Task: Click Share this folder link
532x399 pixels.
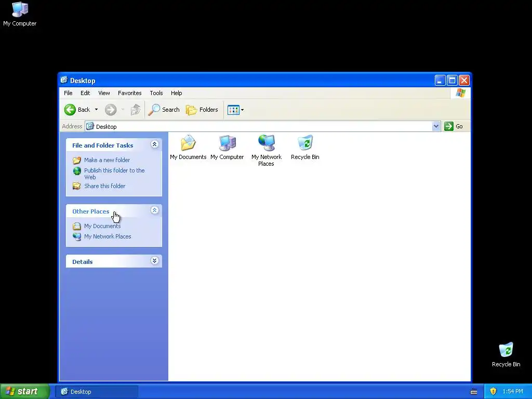Action: 104,186
